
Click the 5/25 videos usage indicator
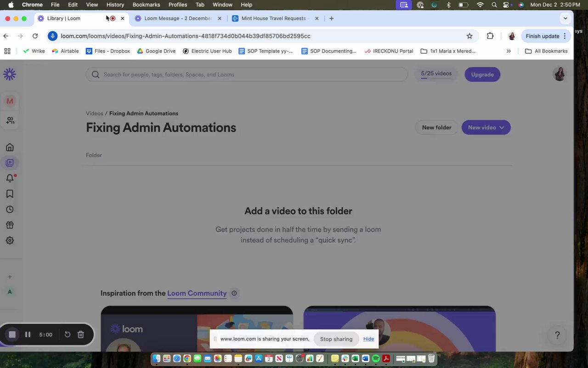coord(436,74)
